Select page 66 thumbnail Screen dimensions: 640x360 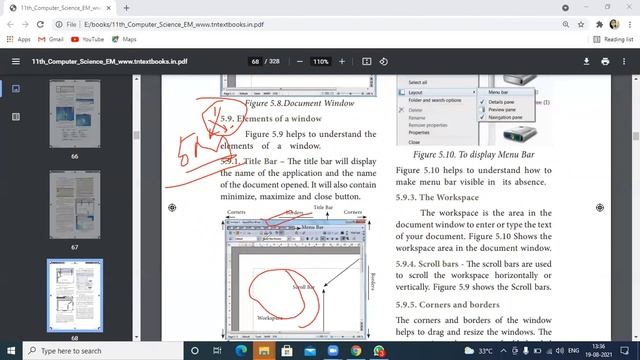coord(75,114)
